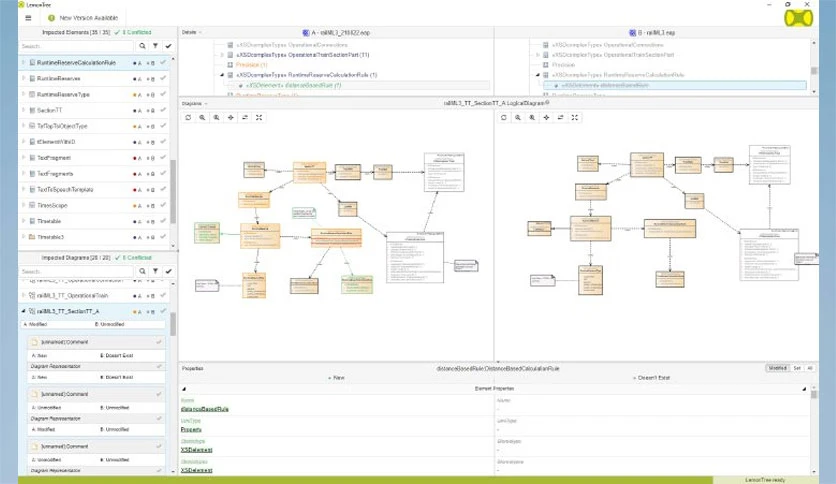The image size is (836, 484).
Task: Click center/pan icon in diagram B toolbar
Action: (x=546, y=117)
